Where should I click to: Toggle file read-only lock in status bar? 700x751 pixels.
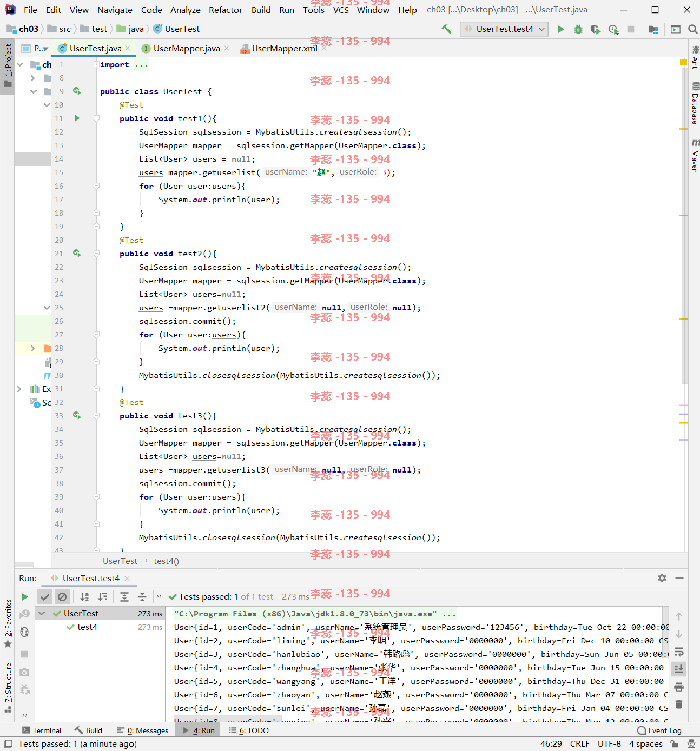tap(674, 744)
